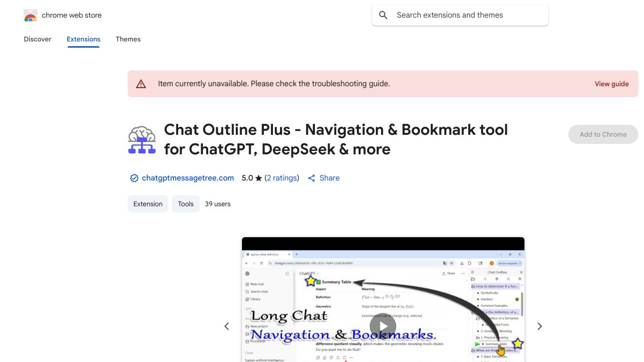Open the Themes section

pyautogui.click(x=128, y=39)
